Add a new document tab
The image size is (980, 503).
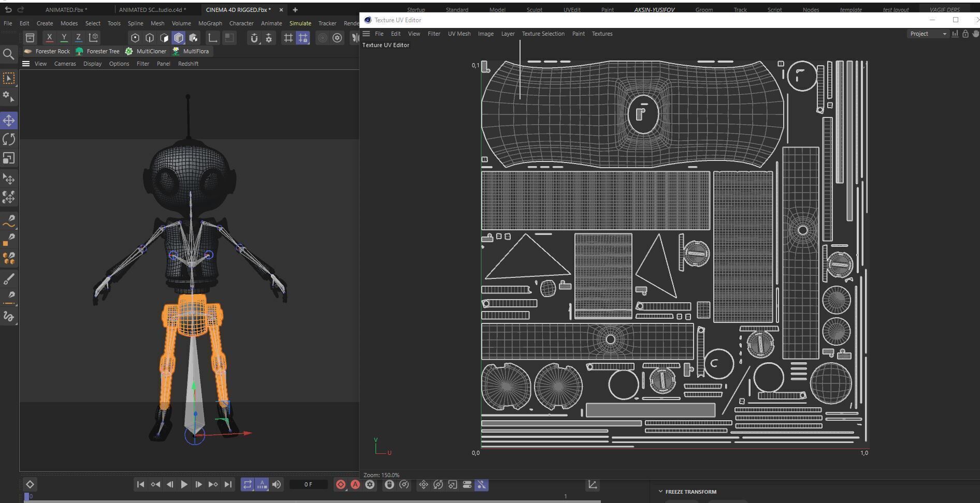click(x=295, y=10)
